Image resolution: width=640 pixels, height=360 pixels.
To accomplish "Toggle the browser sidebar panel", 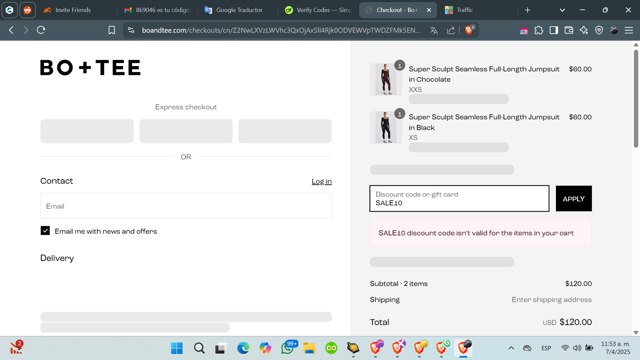I will pyautogui.click(x=553, y=30).
